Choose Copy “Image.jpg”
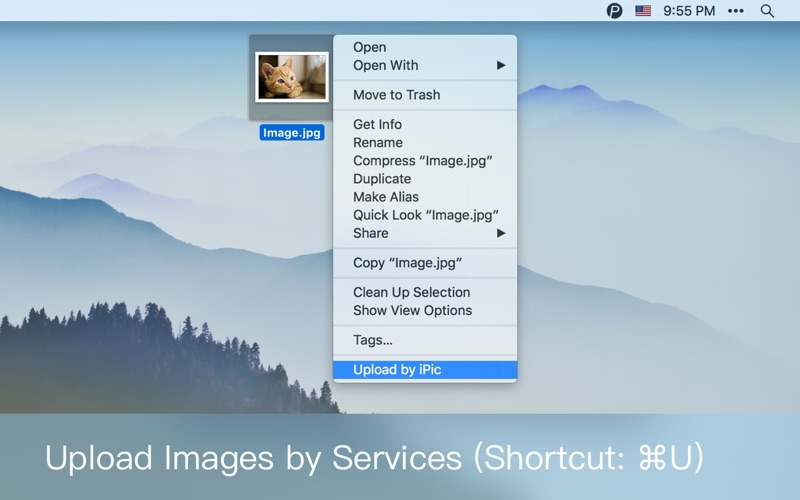Image resolution: width=800 pixels, height=500 pixels. (x=407, y=263)
